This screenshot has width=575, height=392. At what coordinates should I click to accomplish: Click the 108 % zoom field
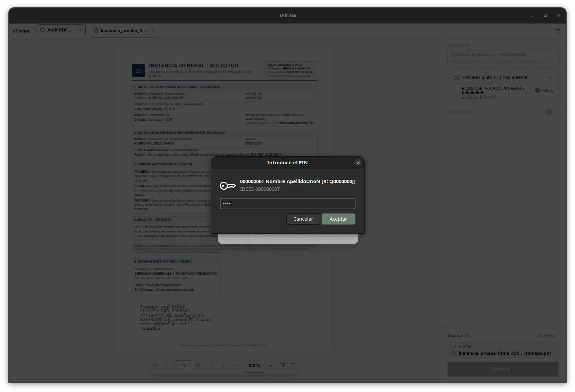point(254,365)
